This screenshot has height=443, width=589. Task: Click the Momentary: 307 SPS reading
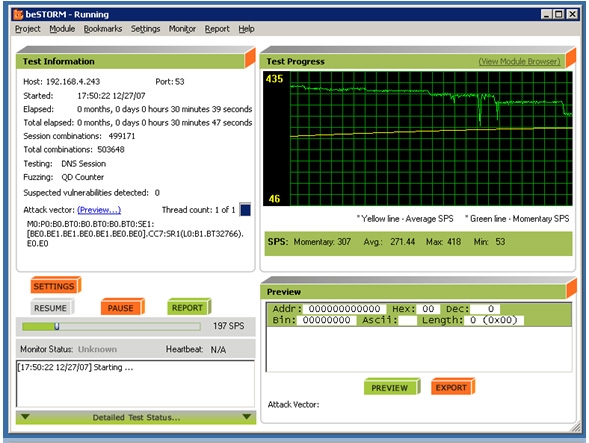tap(322, 242)
